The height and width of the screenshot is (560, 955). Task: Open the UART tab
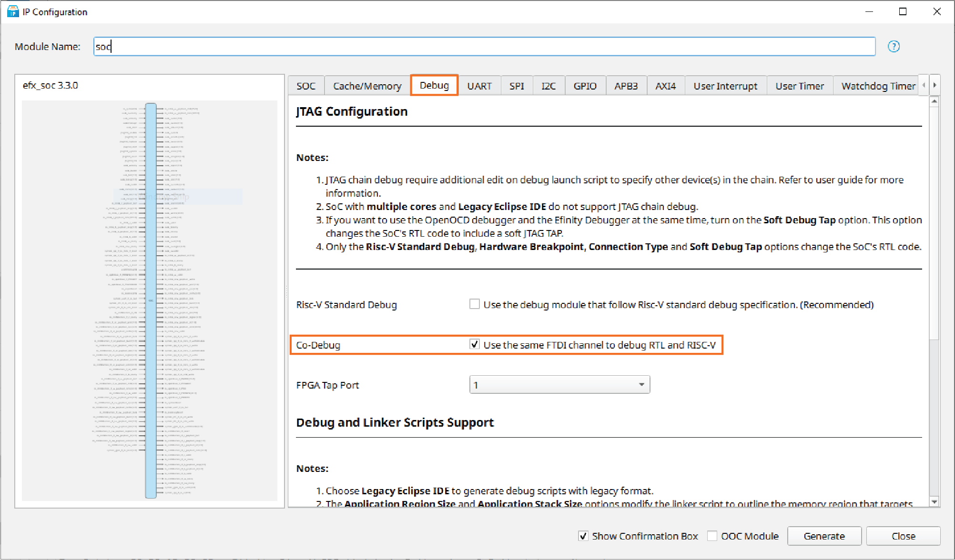479,86
